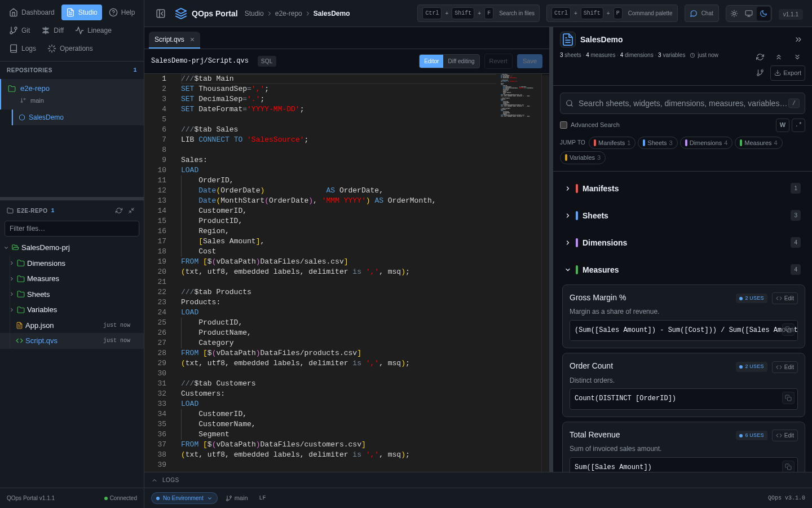This screenshot has width=812, height=508.
Task: Edit the Order Count measure
Action: (x=785, y=367)
